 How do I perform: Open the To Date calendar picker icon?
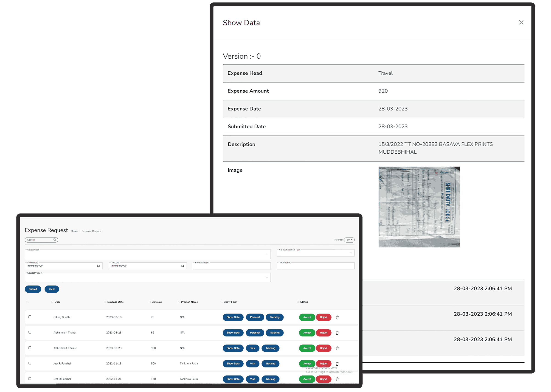[182, 266]
